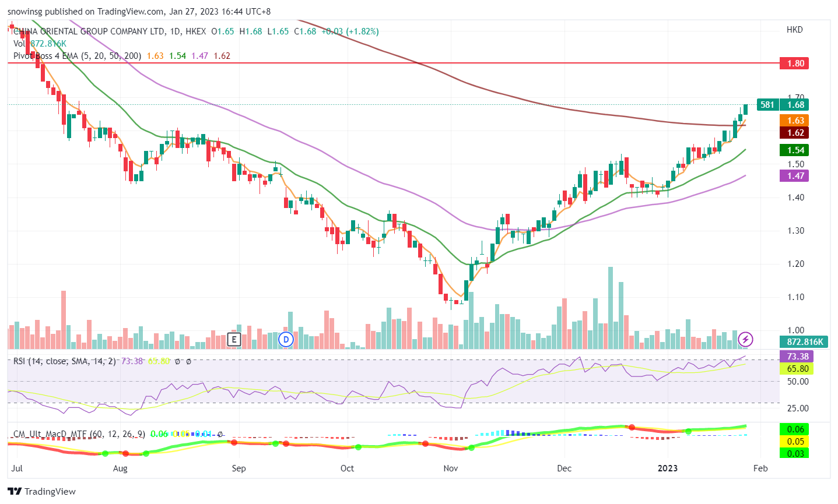Select the dark red 1.62 EMA label
838x504 pixels.
794,133
